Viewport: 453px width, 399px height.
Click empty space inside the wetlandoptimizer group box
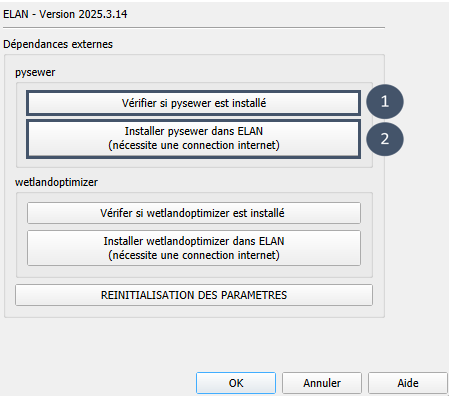[194, 271]
